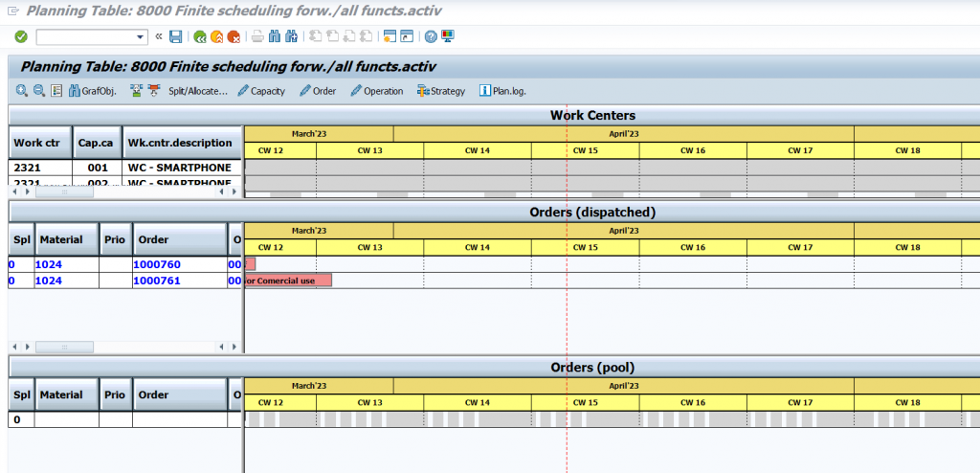
Task: Click the GrafObj. search button
Action: tap(93, 91)
